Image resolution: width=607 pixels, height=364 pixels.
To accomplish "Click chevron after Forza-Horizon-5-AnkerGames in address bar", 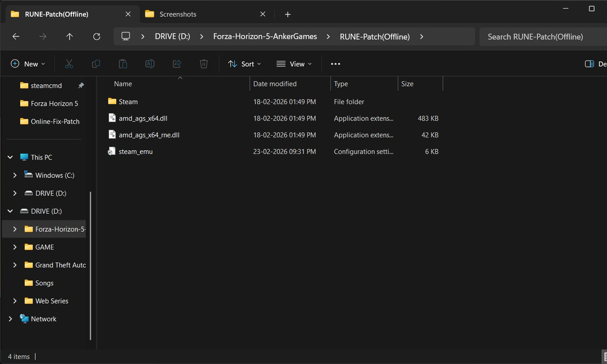I will click(x=329, y=36).
